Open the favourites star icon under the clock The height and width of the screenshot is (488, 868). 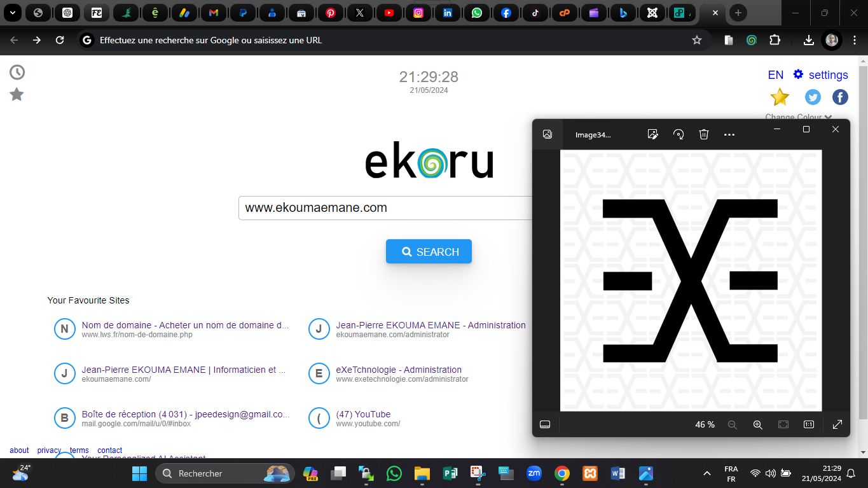click(x=17, y=95)
